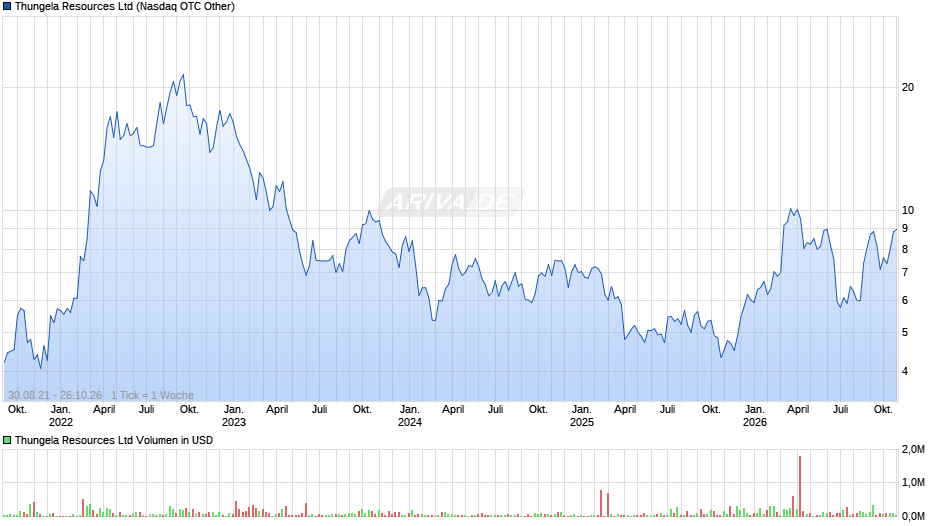Click the 8 price axis label
Screen dimensions: 940x526
pos(905,250)
